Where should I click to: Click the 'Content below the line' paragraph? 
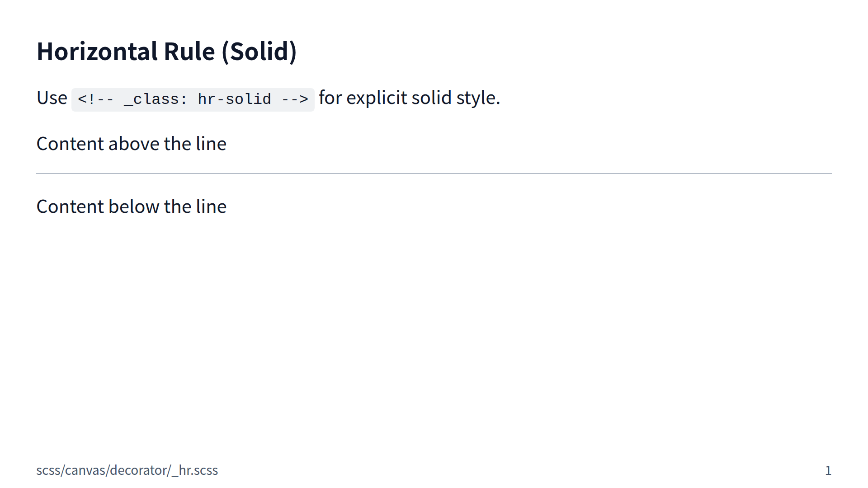click(x=131, y=207)
